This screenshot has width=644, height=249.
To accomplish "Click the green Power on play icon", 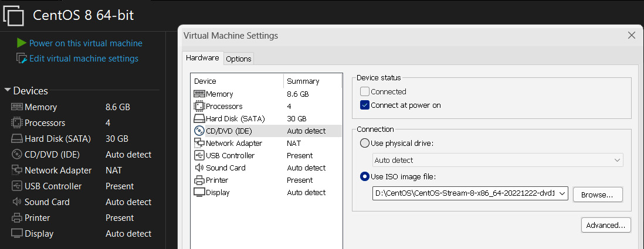I will [21, 43].
